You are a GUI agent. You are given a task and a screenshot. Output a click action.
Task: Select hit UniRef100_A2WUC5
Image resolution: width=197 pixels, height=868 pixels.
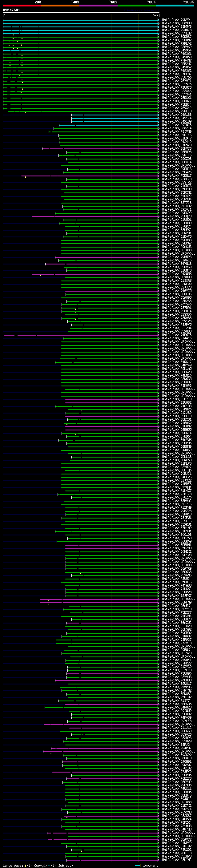click(176, 88)
